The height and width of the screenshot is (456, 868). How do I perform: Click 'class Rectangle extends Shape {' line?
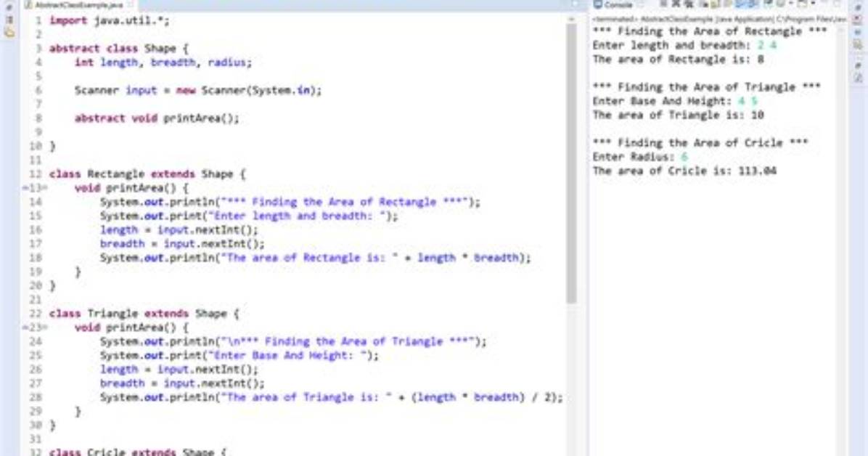(147, 174)
